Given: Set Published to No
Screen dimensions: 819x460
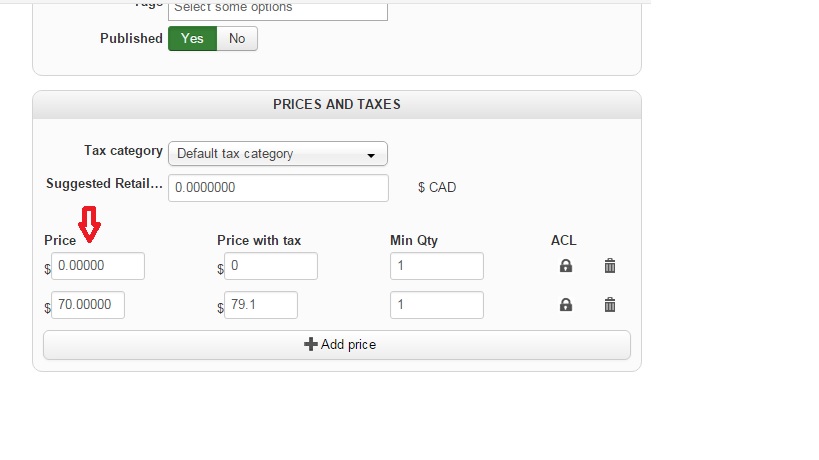Looking at the screenshot, I should click(237, 39).
